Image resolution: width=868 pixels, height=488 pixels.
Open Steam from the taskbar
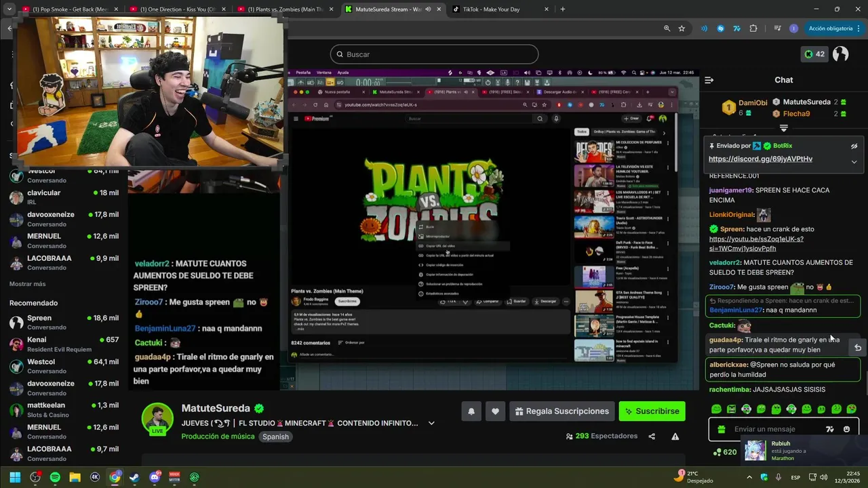(134, 477)
